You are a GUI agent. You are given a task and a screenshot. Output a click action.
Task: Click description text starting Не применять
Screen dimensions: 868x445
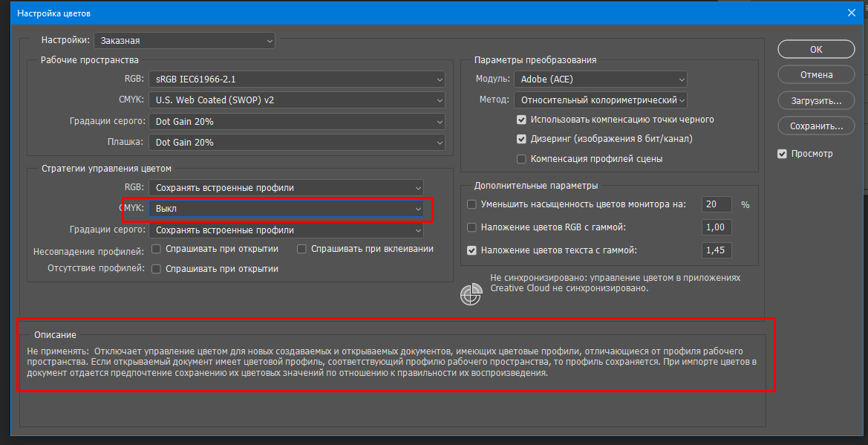coord(391,362)
